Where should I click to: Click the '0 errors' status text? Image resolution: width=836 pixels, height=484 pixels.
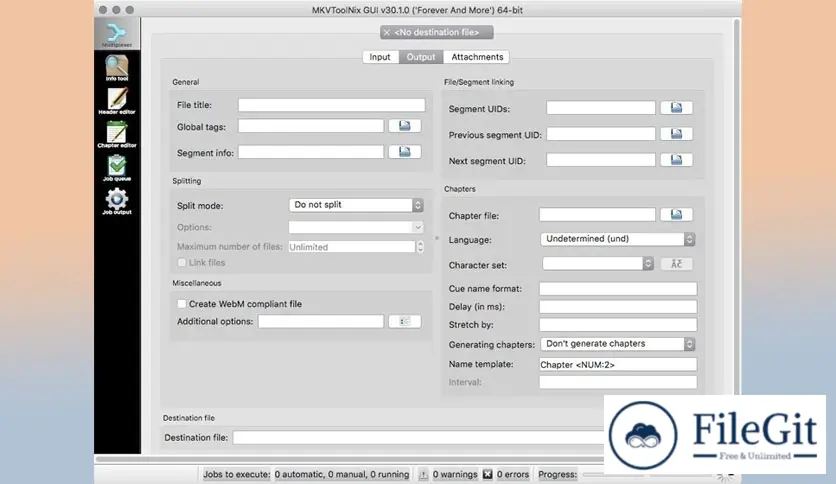point(513,474)
